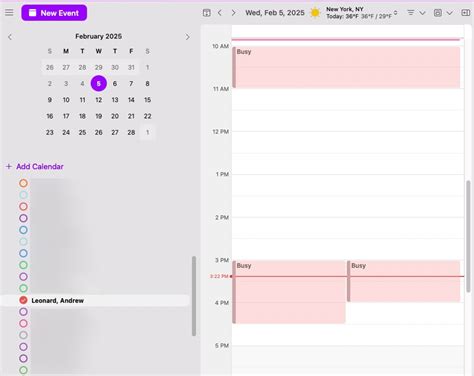Select January 29 in mini calendar
This screenshot has width=474, height=376.
coord(99,67)
